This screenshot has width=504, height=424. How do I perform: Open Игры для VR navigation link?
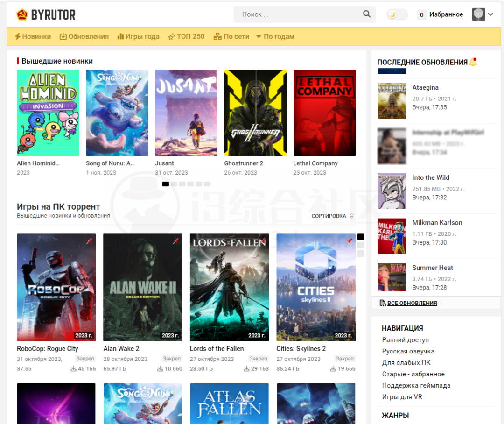402,397
